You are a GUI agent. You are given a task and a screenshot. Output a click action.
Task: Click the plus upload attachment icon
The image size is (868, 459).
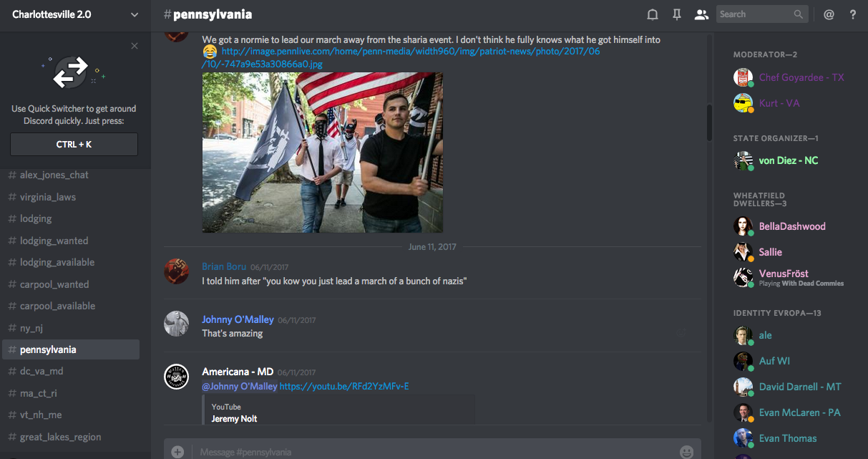click(177, 452)
